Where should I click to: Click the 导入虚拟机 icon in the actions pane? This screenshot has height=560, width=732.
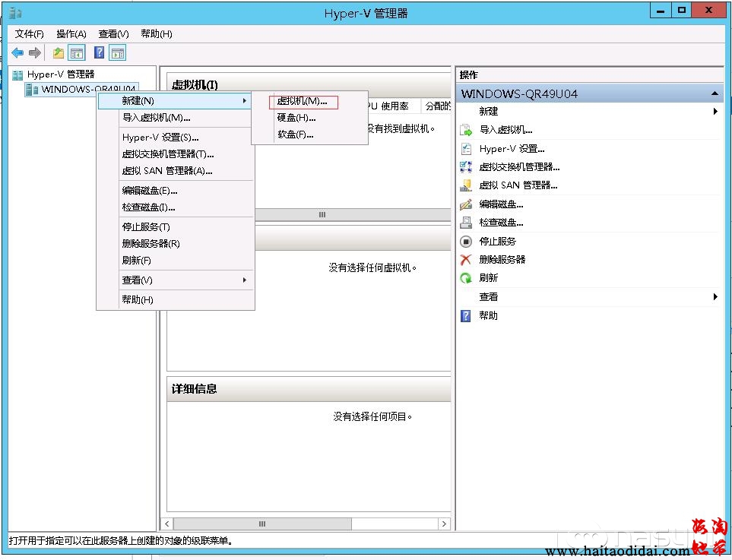466,130
